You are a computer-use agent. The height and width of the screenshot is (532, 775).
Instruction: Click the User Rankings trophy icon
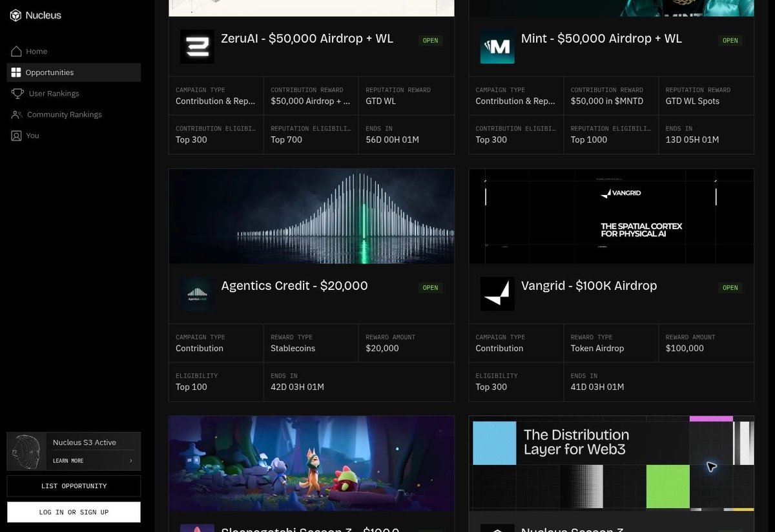click(x=17, y=94)
